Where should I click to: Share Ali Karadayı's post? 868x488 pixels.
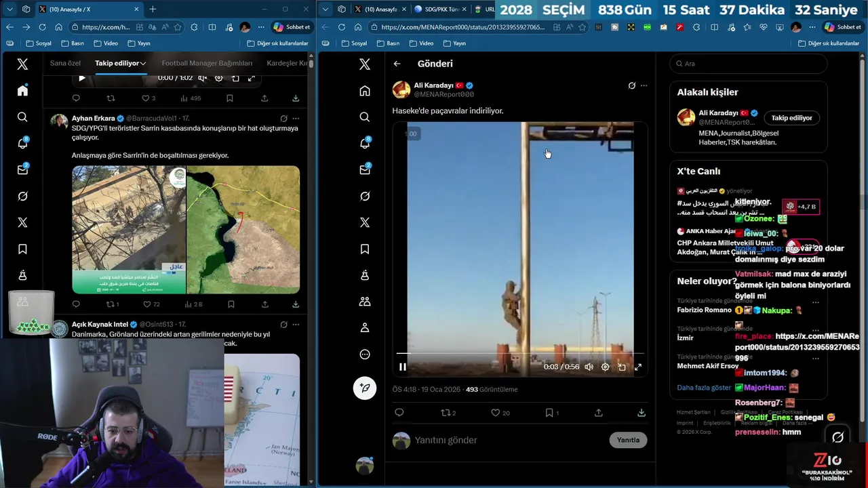tap(599, 412)
